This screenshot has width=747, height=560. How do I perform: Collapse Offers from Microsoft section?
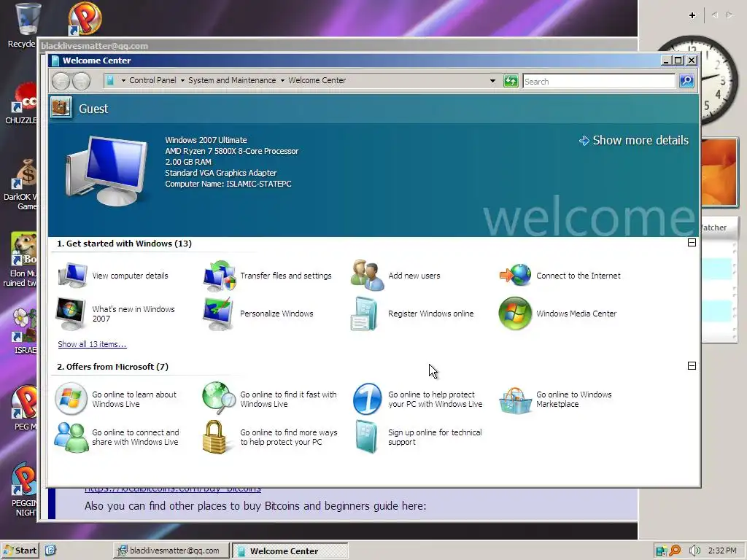[x=692, y=366]
